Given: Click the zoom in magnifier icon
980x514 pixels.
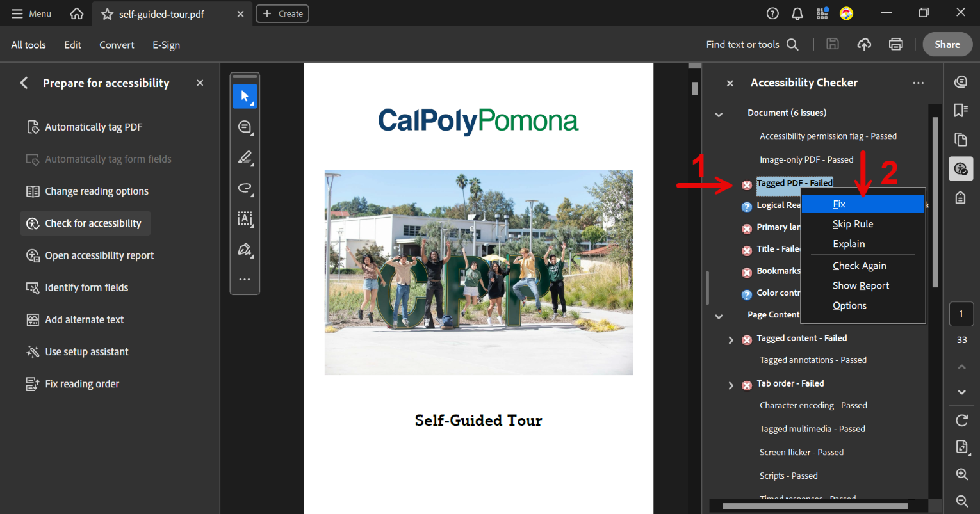Looking at the screenshot, I should click(x=961, y=474).
